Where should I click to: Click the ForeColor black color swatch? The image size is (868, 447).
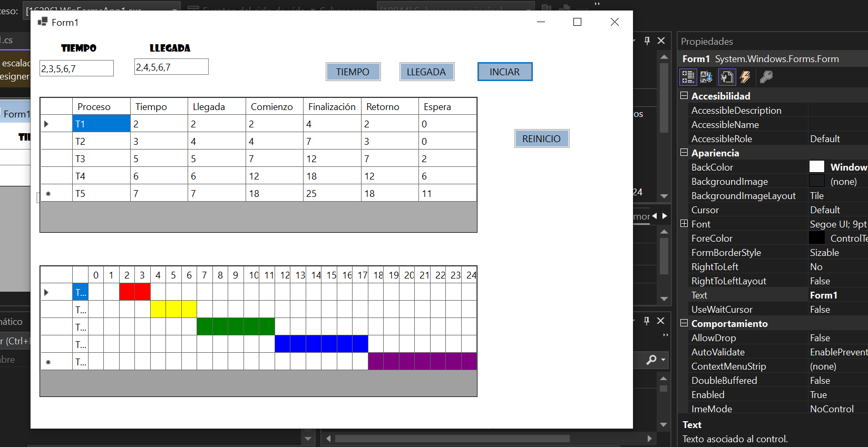point(816,238)
